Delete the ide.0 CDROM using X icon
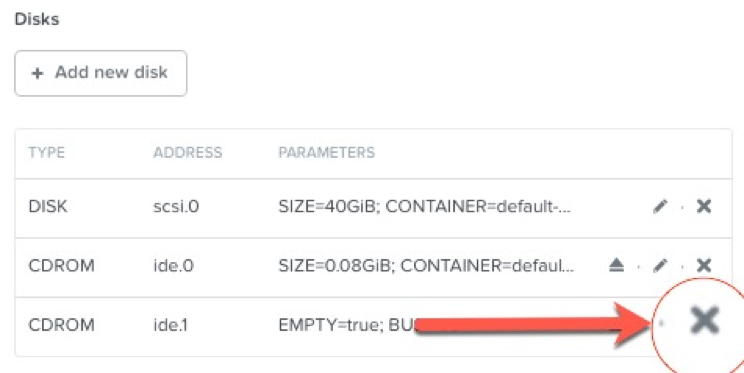This screenshot has width=744, height=373. pos(704,265)
